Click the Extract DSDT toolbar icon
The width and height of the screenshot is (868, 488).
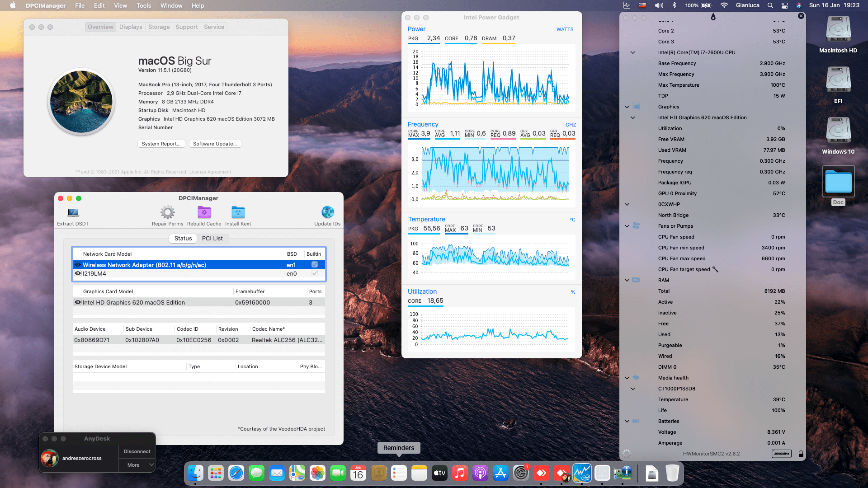click(x=73, y=212)
